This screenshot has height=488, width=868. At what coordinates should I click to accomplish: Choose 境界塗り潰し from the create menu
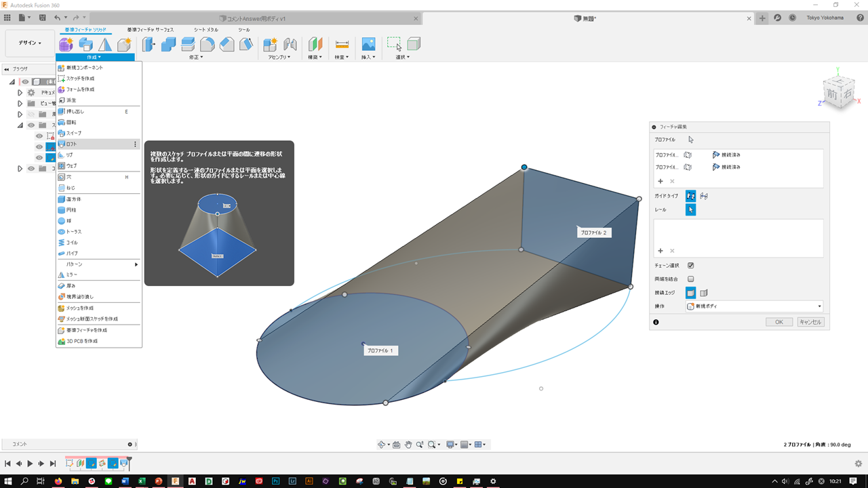pyautogui.click(x=99, y=297)
